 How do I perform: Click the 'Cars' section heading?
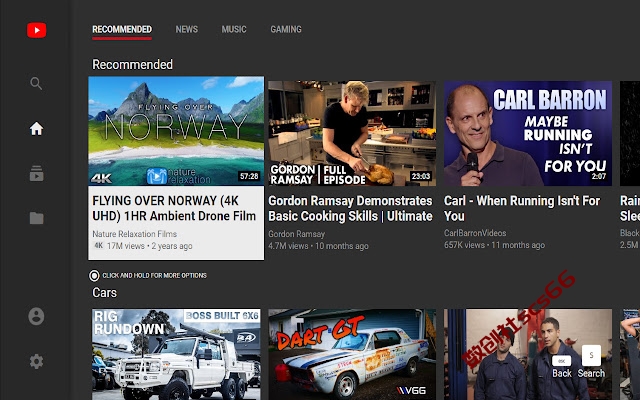point(104,293)
